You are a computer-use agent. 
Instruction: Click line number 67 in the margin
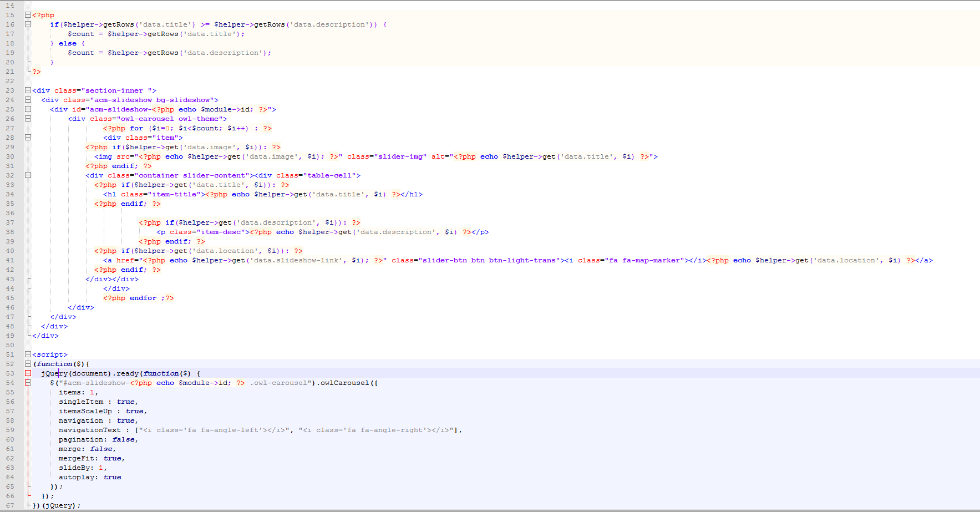point(10,505)
